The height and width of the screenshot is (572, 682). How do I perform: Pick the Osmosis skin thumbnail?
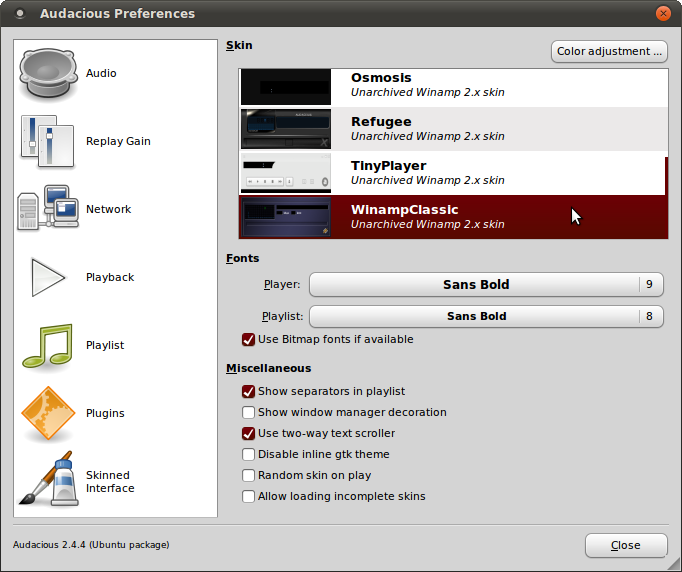click(x=286, y=87)
